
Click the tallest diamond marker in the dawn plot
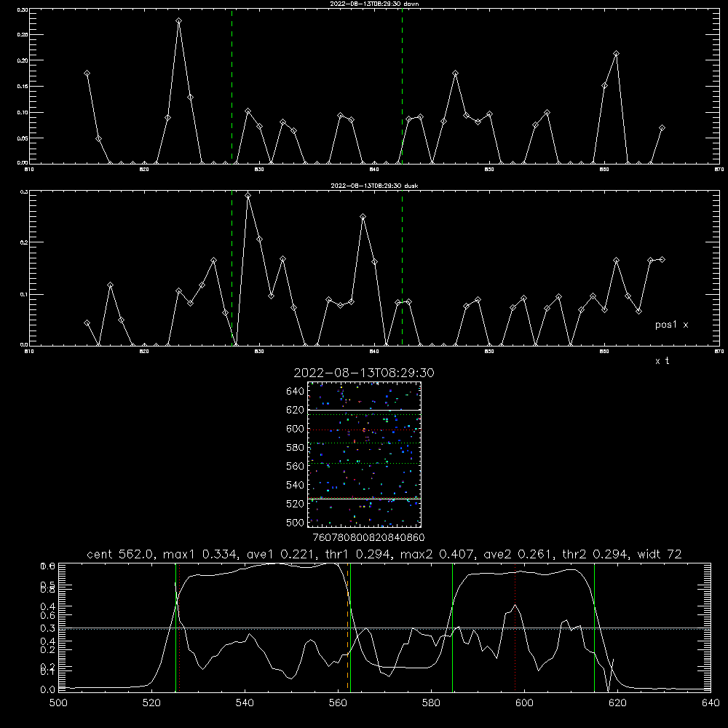179,21
